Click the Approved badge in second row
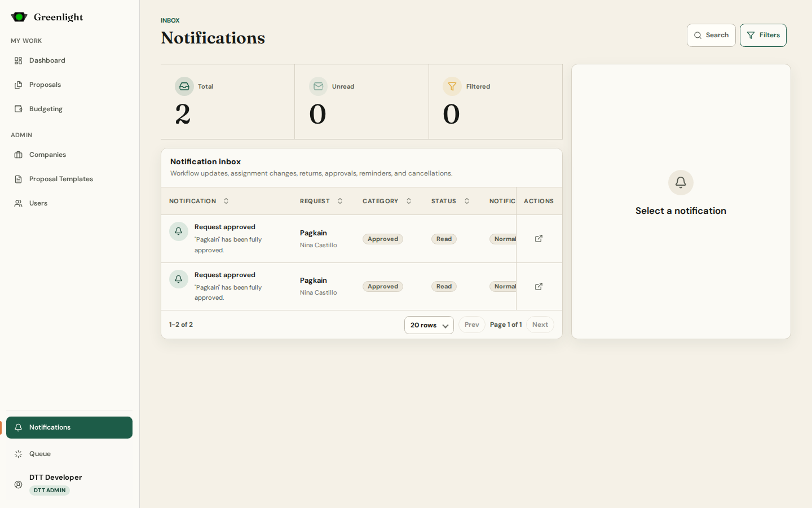812x508 pixels. [383, 286]
